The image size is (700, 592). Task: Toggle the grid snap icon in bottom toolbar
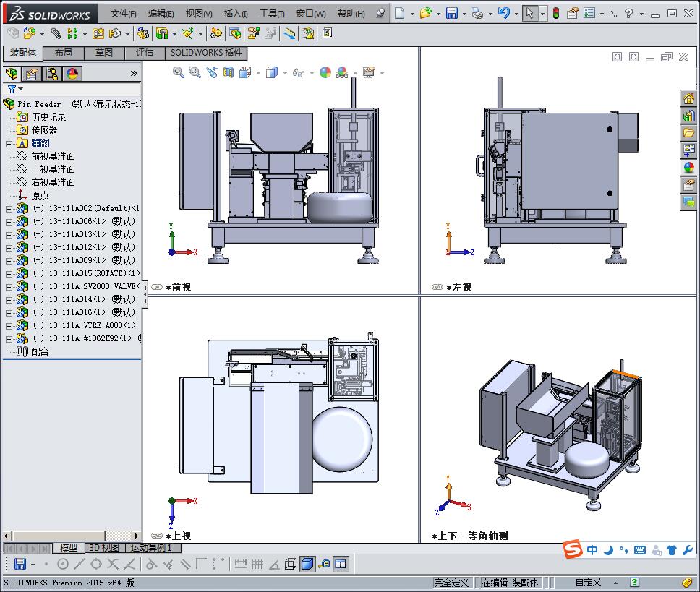click(x=257, y=565)
